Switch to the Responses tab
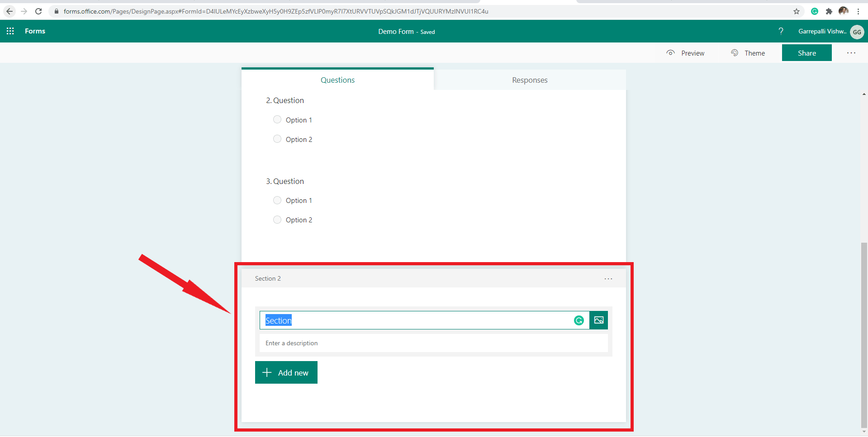 tap(530, 80)
